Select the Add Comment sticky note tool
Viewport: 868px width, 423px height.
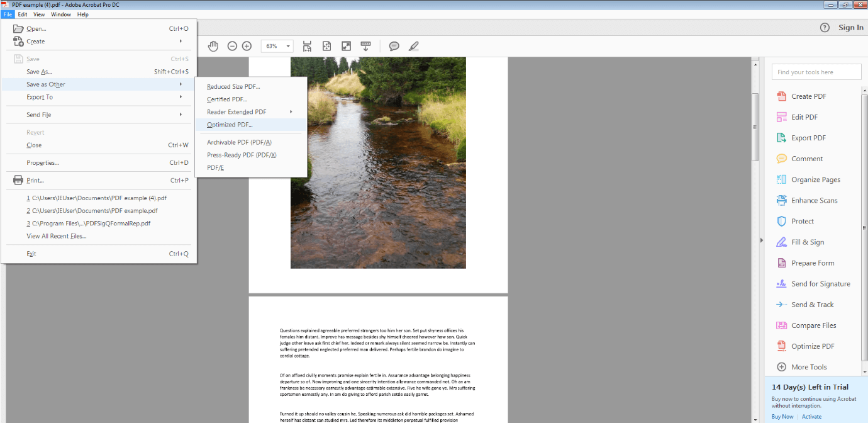pos(394,46)
